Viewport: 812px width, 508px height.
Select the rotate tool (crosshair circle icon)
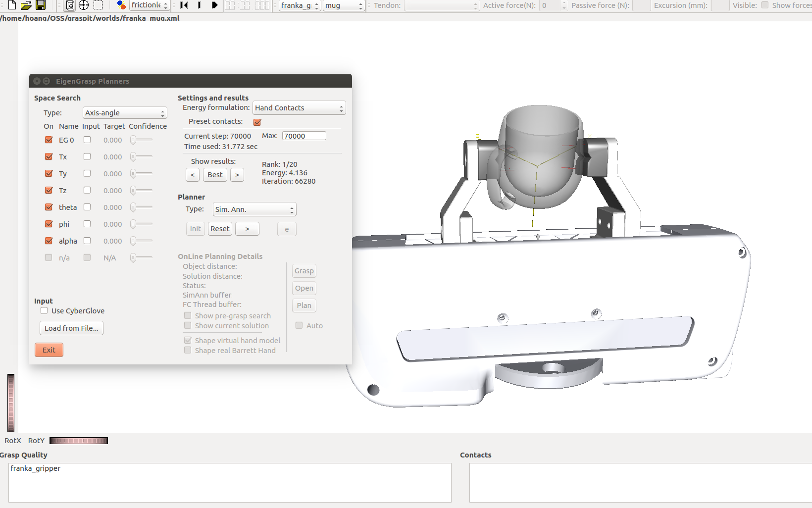[x=84, y=5]
